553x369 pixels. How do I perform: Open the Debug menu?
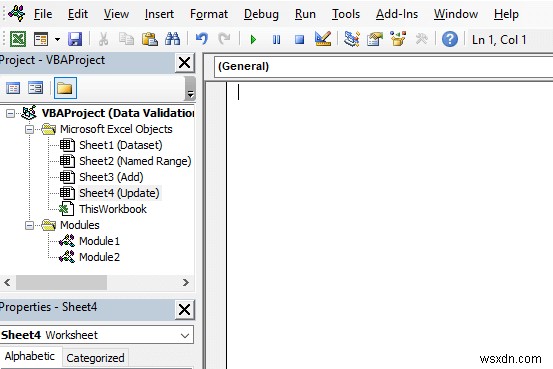261,14
